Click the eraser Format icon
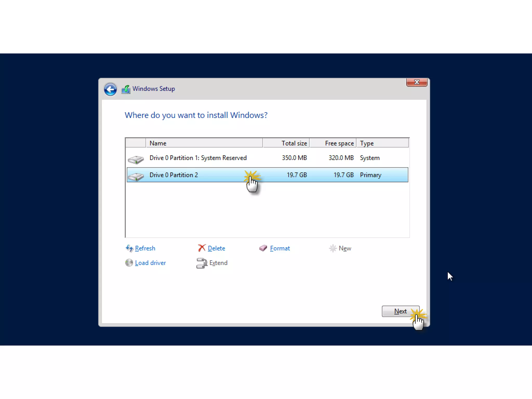532x399 pixels. pos(263,248)
